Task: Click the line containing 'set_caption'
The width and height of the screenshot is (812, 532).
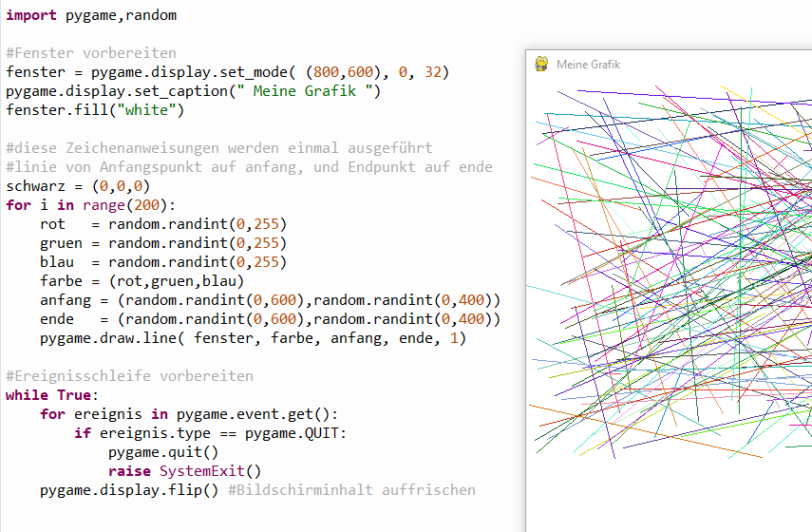Action: pyautogui.click(x=193, y=91)
